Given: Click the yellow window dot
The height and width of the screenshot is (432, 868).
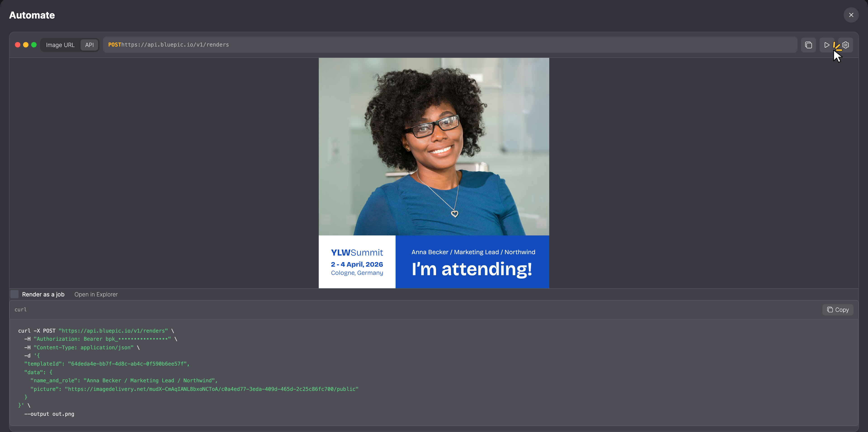Looking at the screenshot, I should coord(26,45).
